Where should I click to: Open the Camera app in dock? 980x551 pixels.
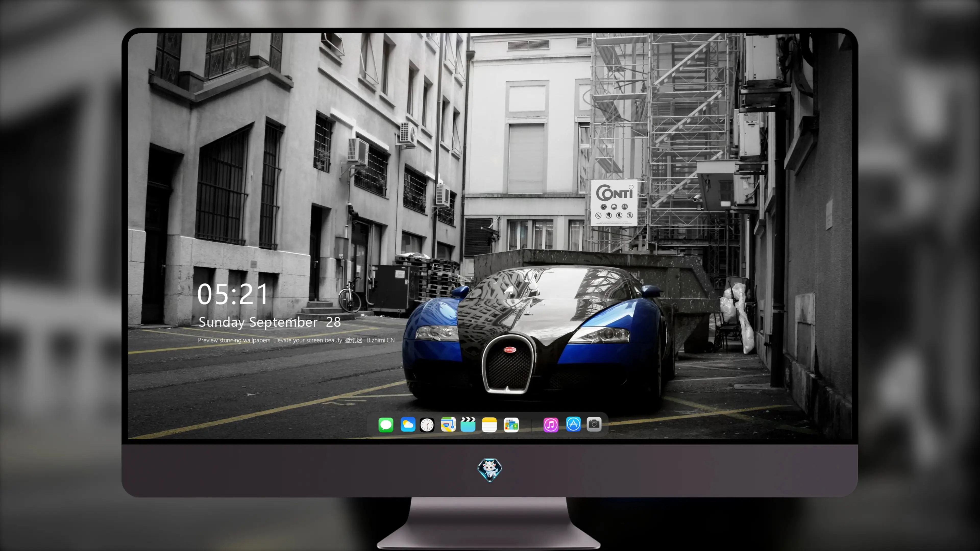pyautogui.click(x=594, y=424)
